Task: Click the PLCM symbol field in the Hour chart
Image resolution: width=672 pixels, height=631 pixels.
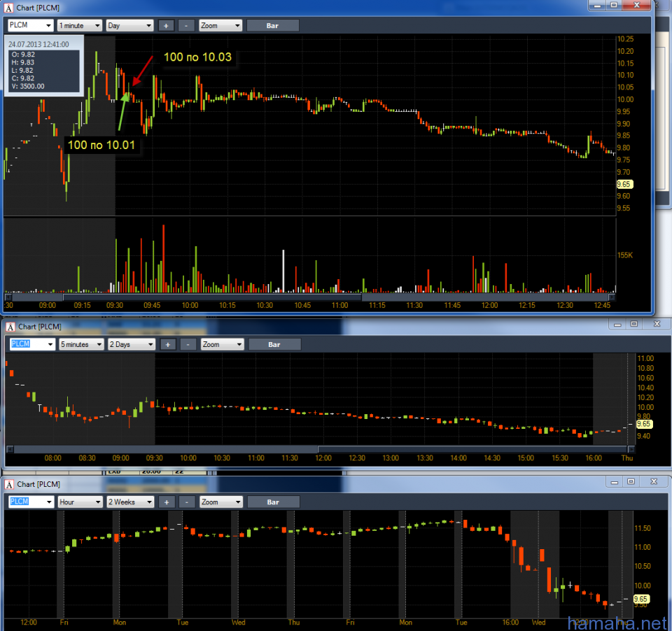Action: pos(31,502)
